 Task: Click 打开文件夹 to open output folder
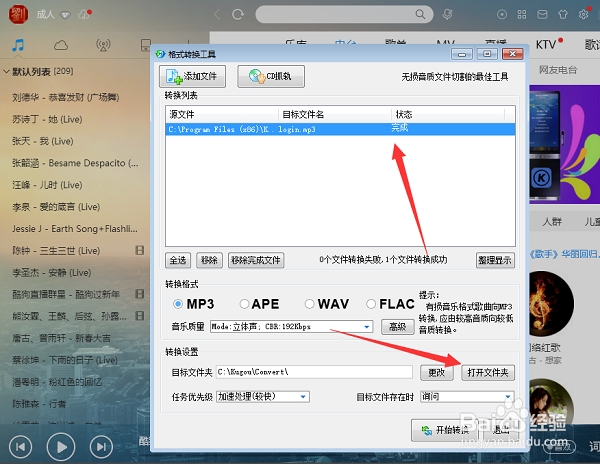tap(488, 372)
